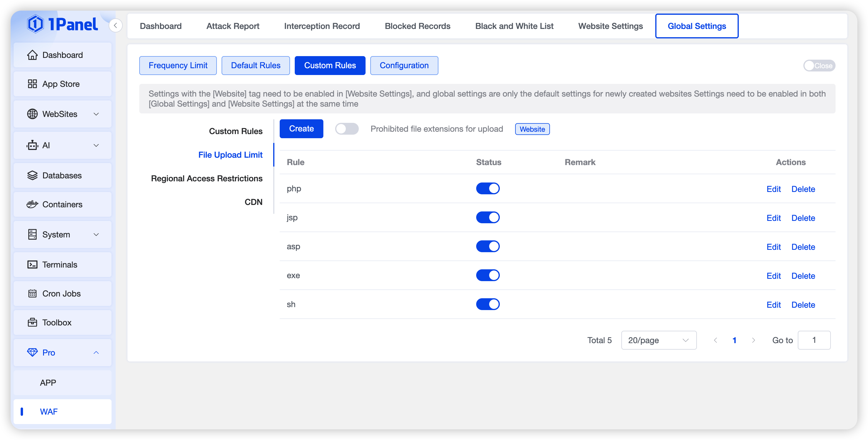Open the Frequency Limit tab

[x=178, y=66]
